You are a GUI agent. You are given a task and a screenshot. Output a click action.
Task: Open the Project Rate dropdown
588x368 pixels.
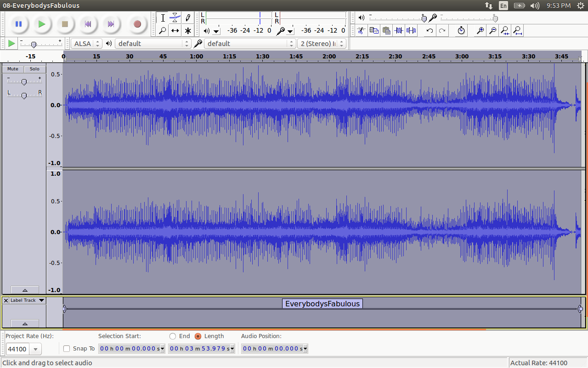click(x=36, y=349)
